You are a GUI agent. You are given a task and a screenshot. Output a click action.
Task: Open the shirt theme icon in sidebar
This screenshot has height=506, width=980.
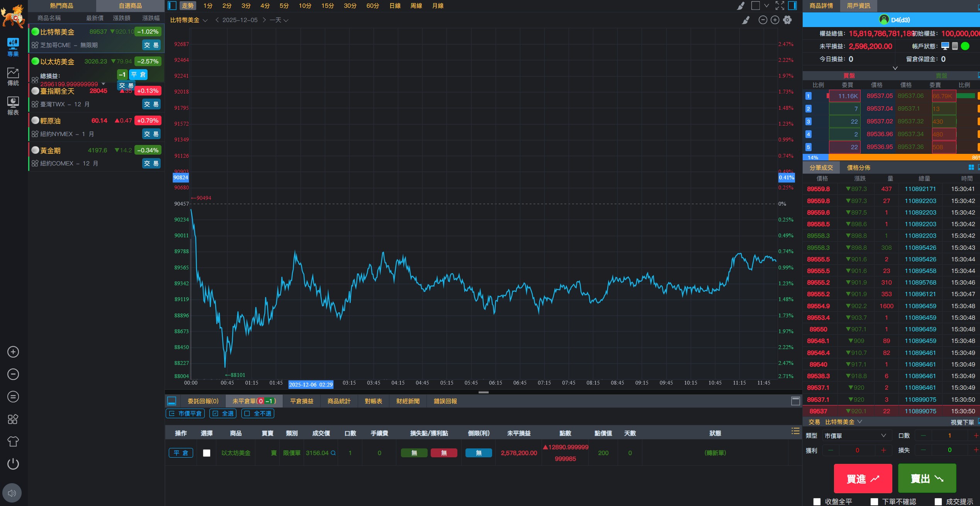(x=13, y=441)
